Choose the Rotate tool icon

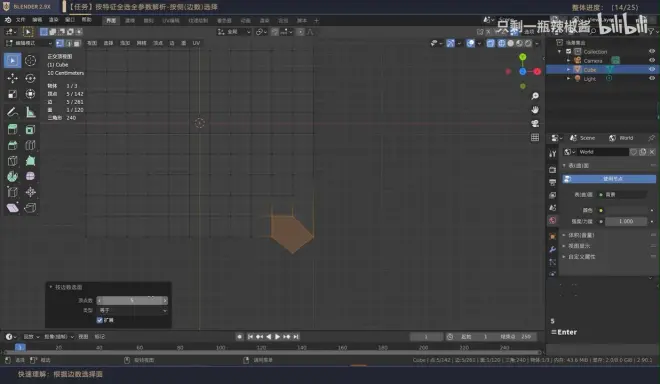click(30, 78)
